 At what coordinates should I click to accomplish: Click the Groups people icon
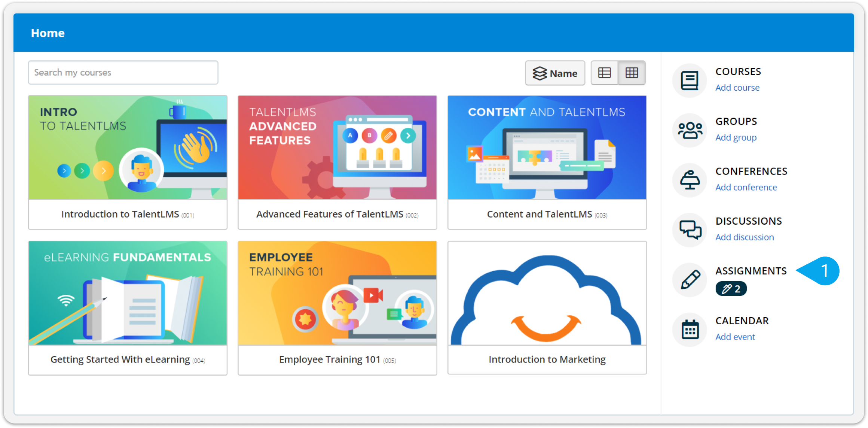(x=690, y=130)
